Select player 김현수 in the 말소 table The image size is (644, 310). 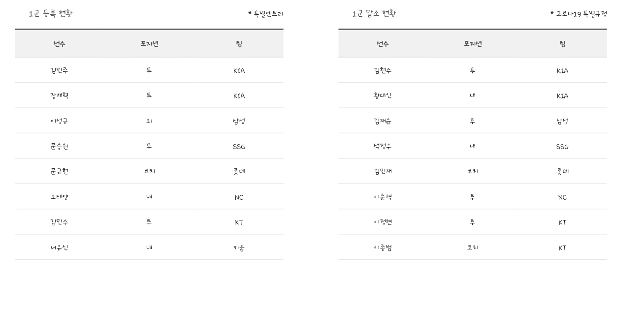(383, 70)
